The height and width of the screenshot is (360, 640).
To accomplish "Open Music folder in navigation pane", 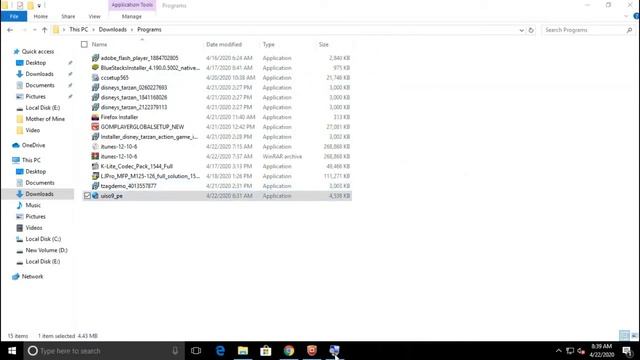I will [33, 205].
